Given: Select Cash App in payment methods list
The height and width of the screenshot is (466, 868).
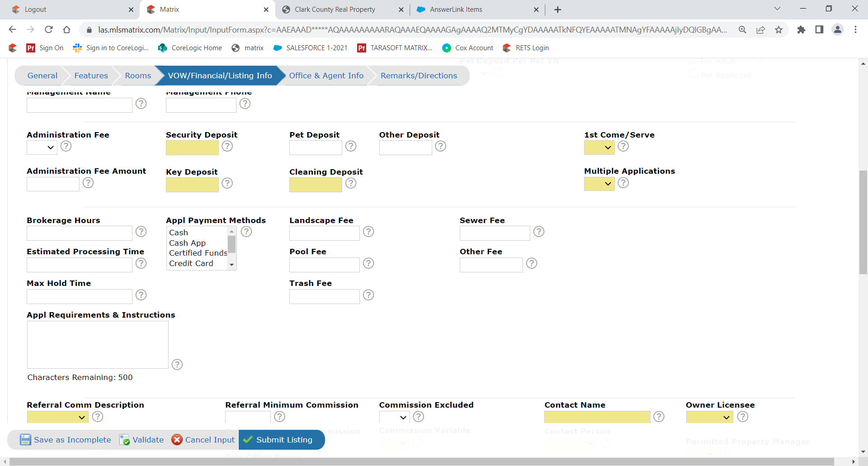Looking at the screenshot, I should (x=188, y=243).
